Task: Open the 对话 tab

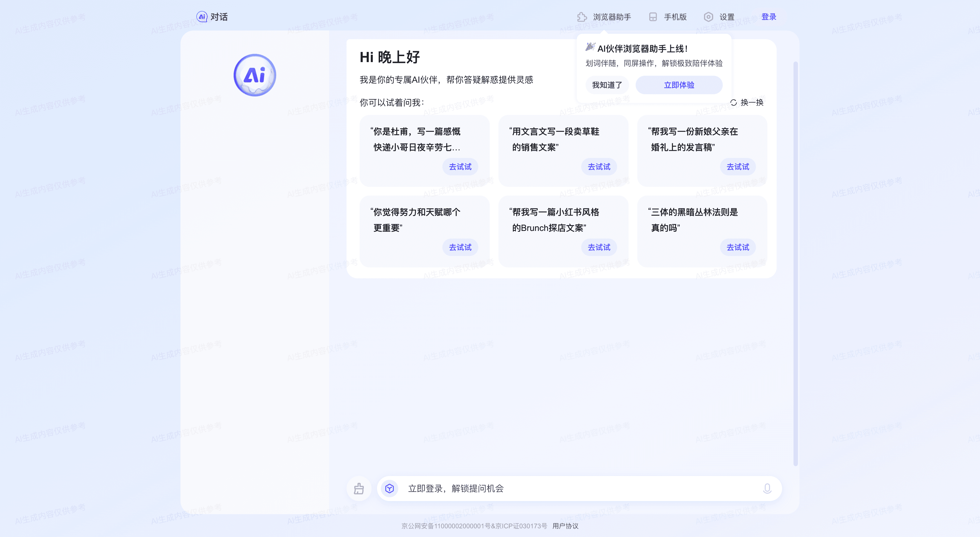Action: tap(219, 17)
